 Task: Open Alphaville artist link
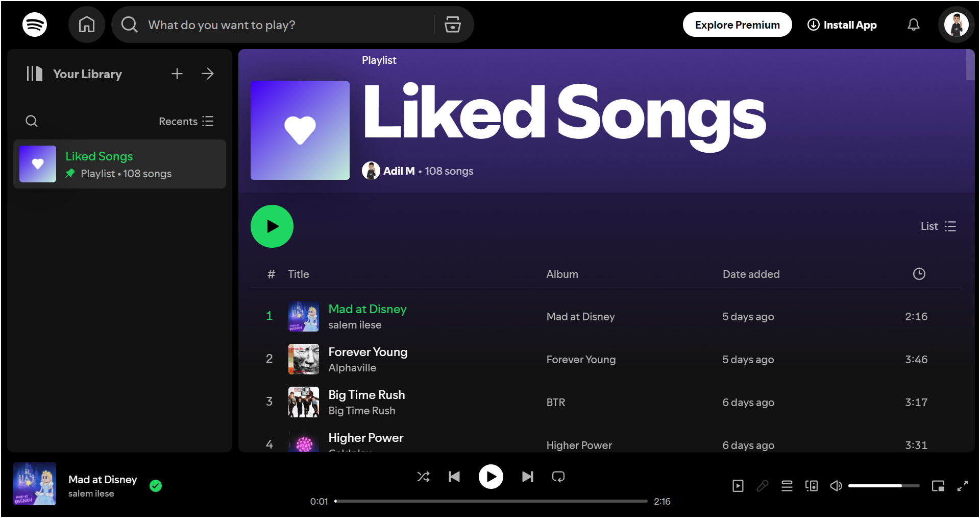[352, 368]
